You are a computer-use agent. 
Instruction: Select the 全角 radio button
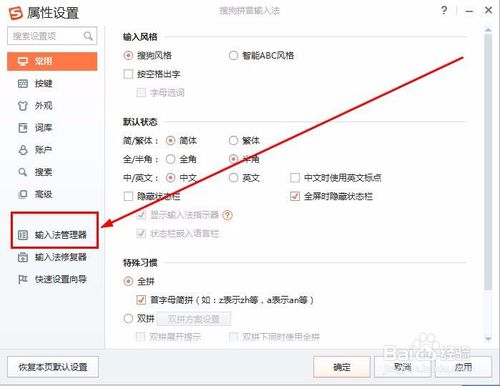[171, 159]
